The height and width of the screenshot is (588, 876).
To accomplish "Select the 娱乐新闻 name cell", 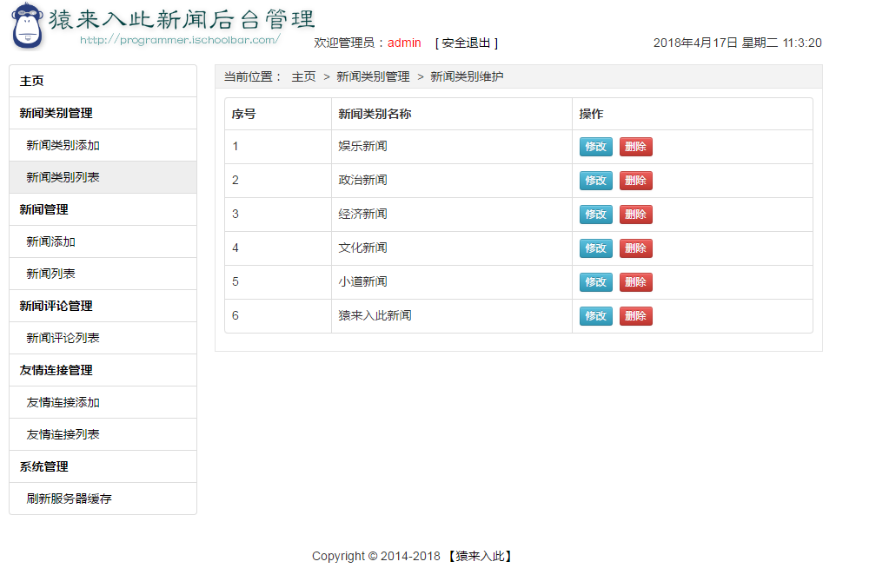I will click(452, 147).
